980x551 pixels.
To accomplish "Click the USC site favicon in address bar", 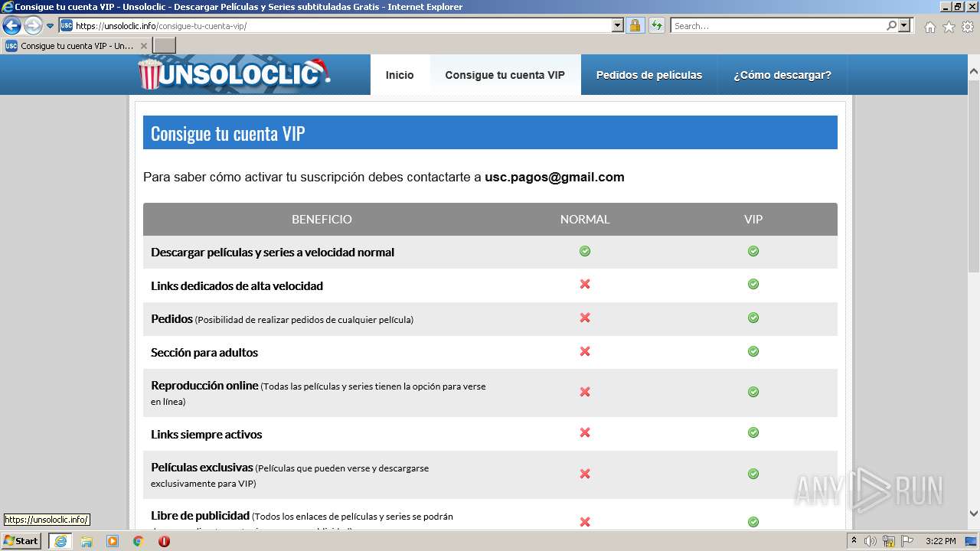I will [67, 25].
